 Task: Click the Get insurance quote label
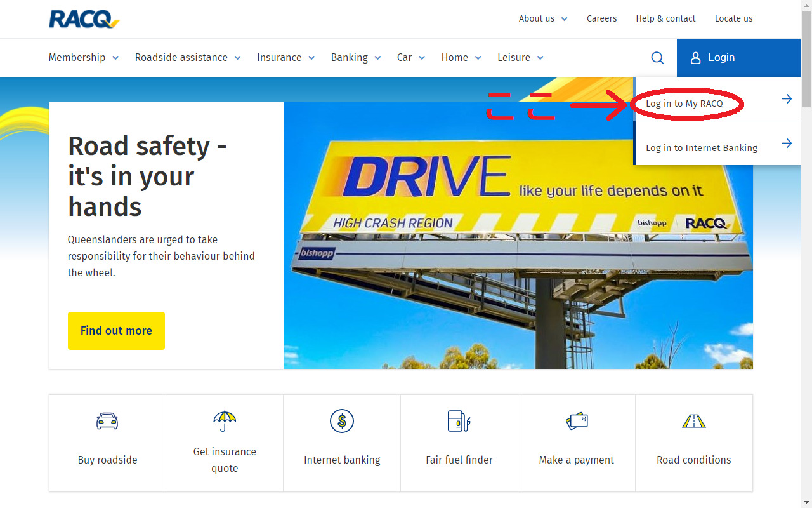click(x=225, y=460)
